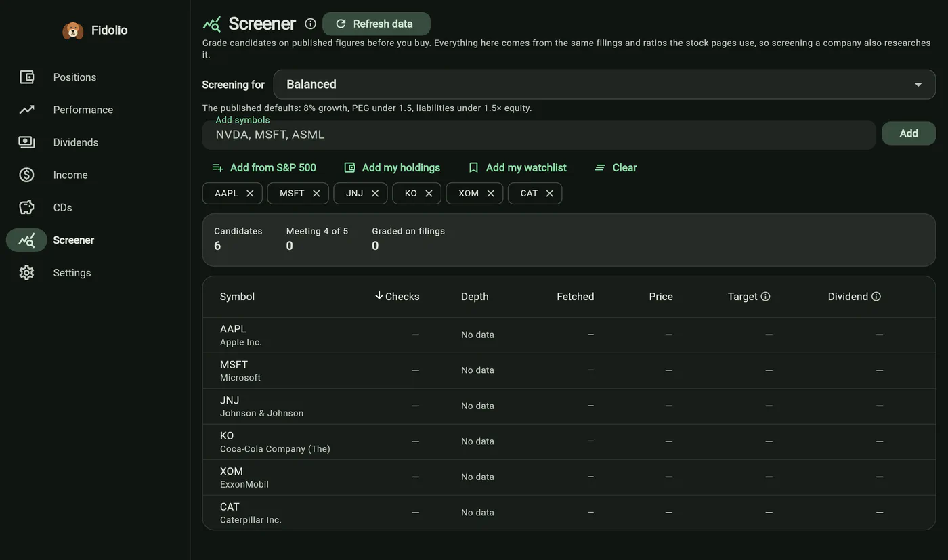Open Positions wallet icon in sidebar

point(26,77)
